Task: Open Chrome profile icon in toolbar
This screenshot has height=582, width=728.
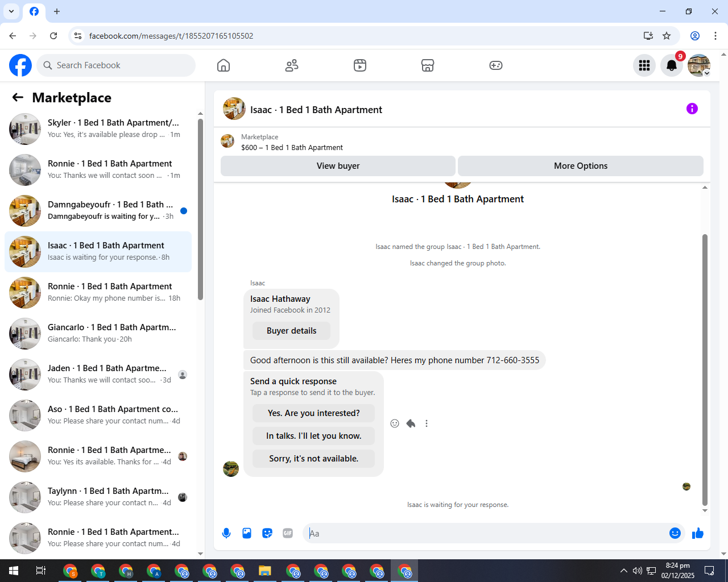Action: point(695,36)
